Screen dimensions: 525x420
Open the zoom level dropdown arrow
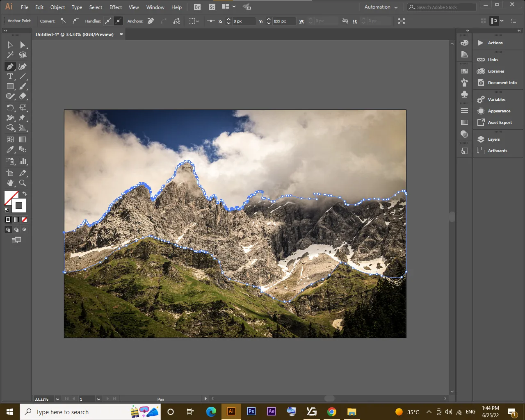pyautogui.click(x=57, y=399)
